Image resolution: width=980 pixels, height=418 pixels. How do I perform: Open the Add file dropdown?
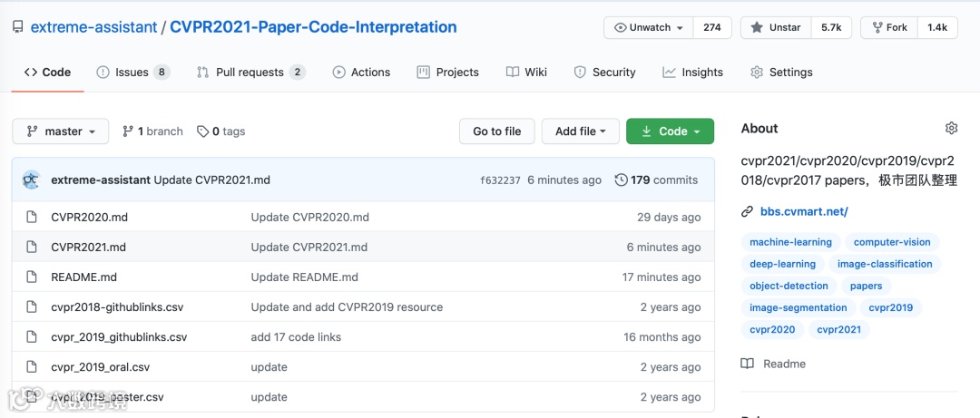click(x=580, y=131)
